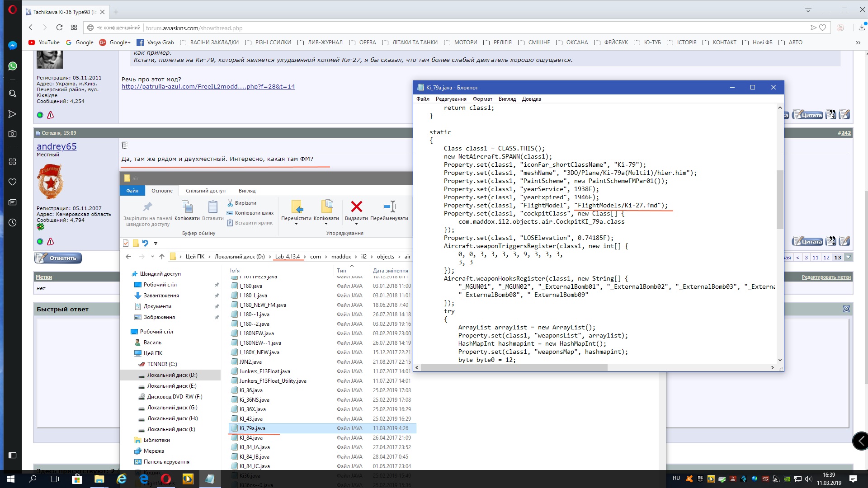Viewport: 868px width, 488px height.
Task: Reload the page with refresh icon
Action: point(59,28)
